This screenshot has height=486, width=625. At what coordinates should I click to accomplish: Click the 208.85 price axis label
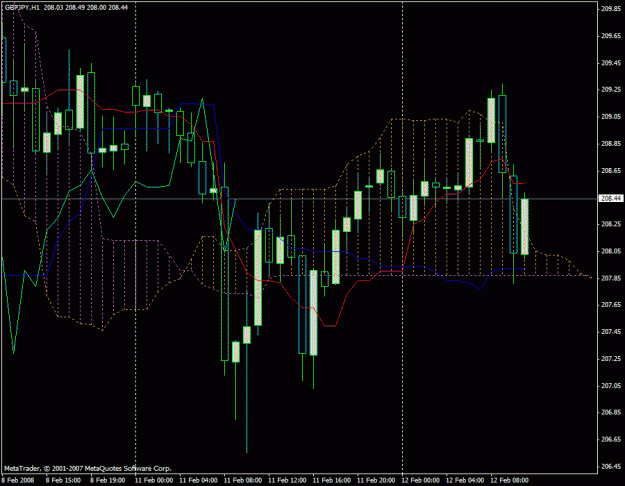tap(611, 144)
